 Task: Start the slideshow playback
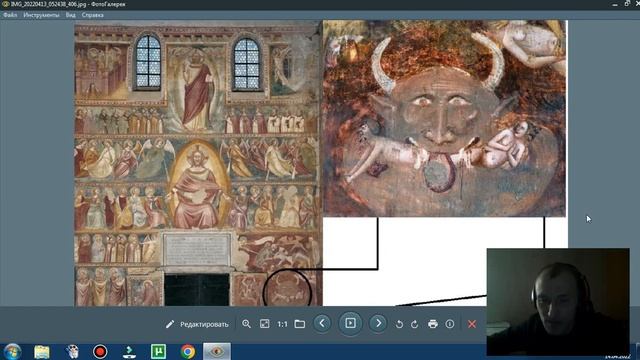click(x=350, y=323)
